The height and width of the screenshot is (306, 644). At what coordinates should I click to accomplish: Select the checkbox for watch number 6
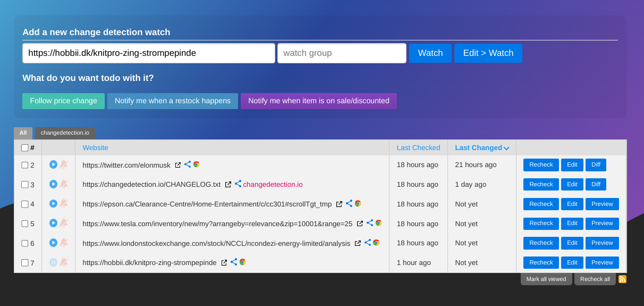[x=25, y=243]
